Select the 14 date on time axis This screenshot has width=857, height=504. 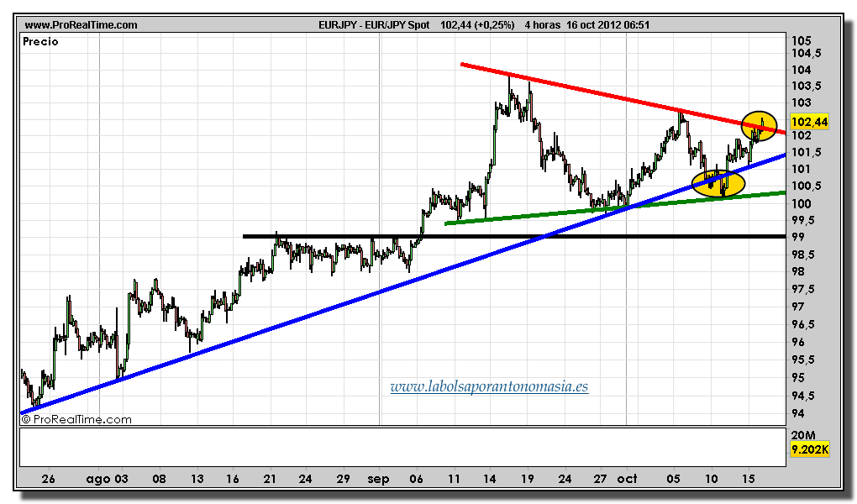coord(489,479)
